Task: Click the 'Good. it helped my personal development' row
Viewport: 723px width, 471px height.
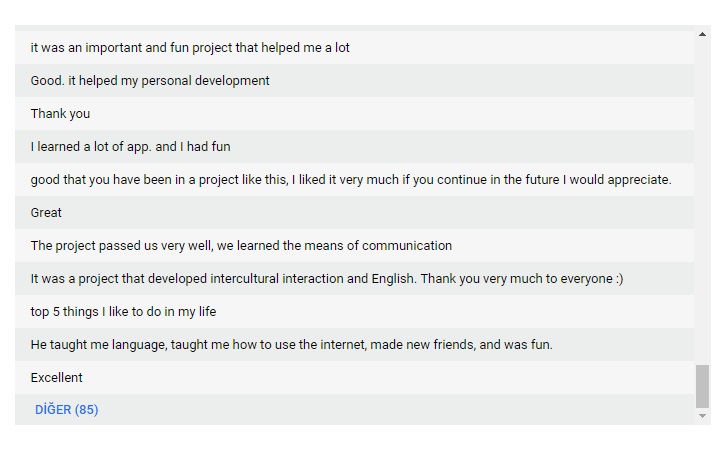Action: (x=150, y=80)
